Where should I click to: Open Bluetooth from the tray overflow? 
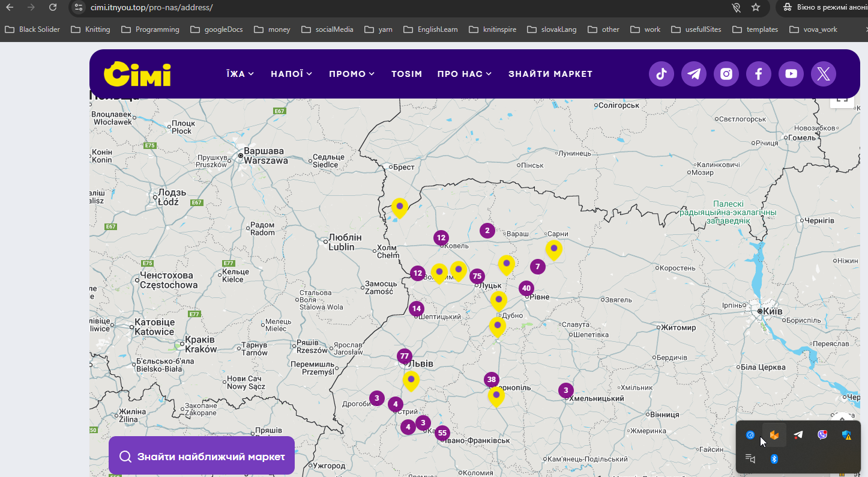click(x=774, y=459)
